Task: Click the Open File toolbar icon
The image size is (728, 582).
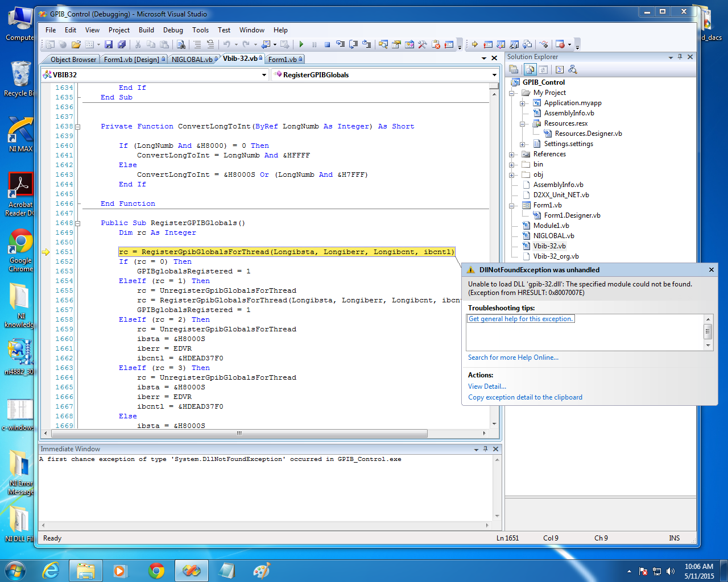Action: point(76,44)
